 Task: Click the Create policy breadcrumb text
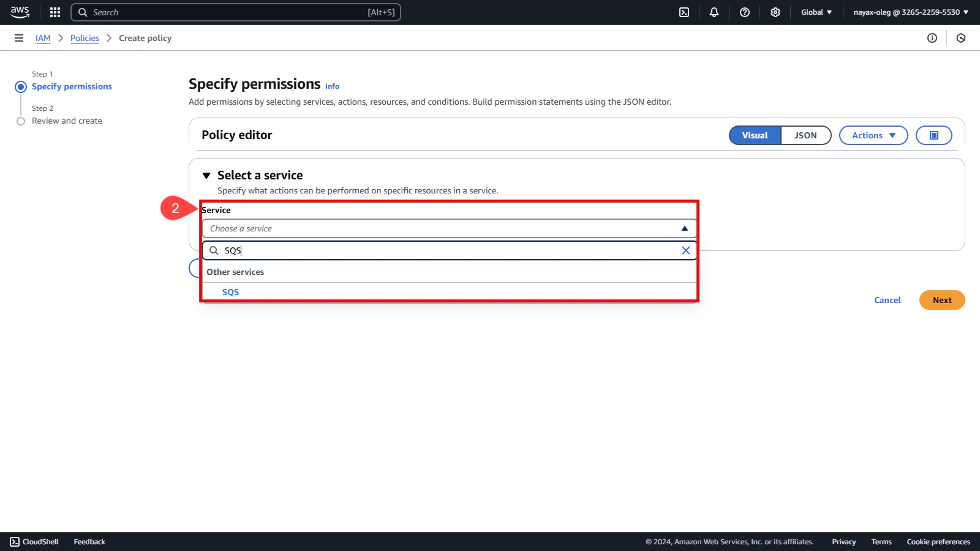pyautogui.click(x=145, y=38)
